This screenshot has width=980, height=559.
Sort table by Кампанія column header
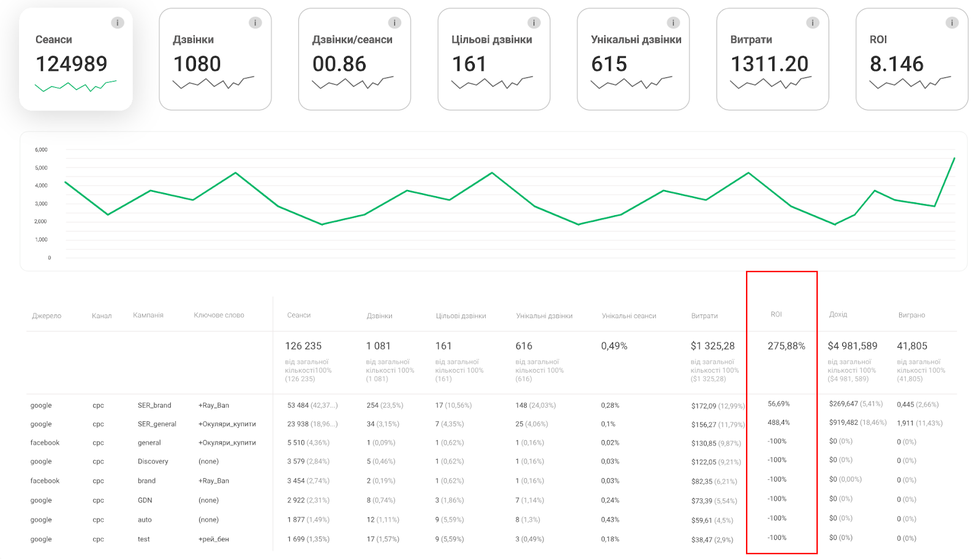pos(148,315)
